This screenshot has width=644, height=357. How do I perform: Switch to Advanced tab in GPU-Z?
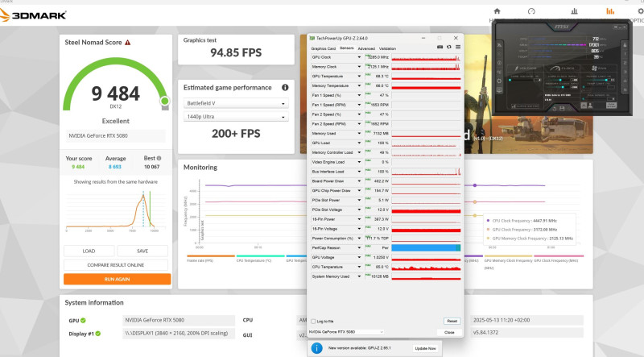coord(366,48)
